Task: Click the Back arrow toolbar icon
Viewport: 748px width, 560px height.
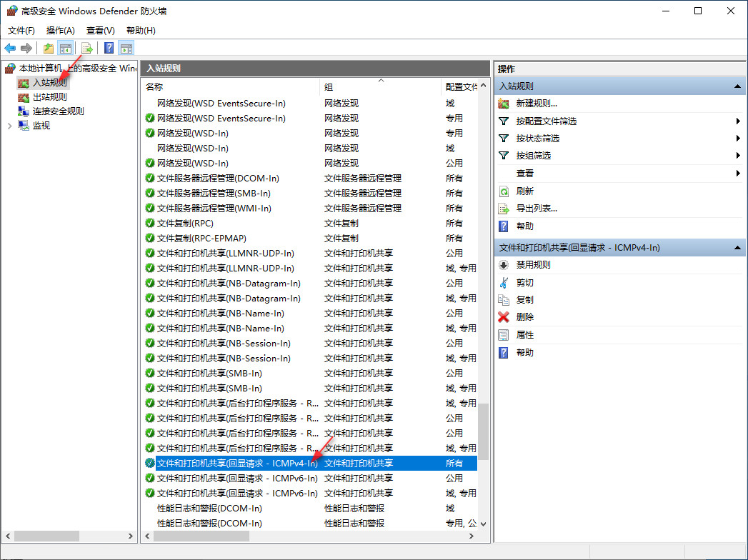Action: 10,48
